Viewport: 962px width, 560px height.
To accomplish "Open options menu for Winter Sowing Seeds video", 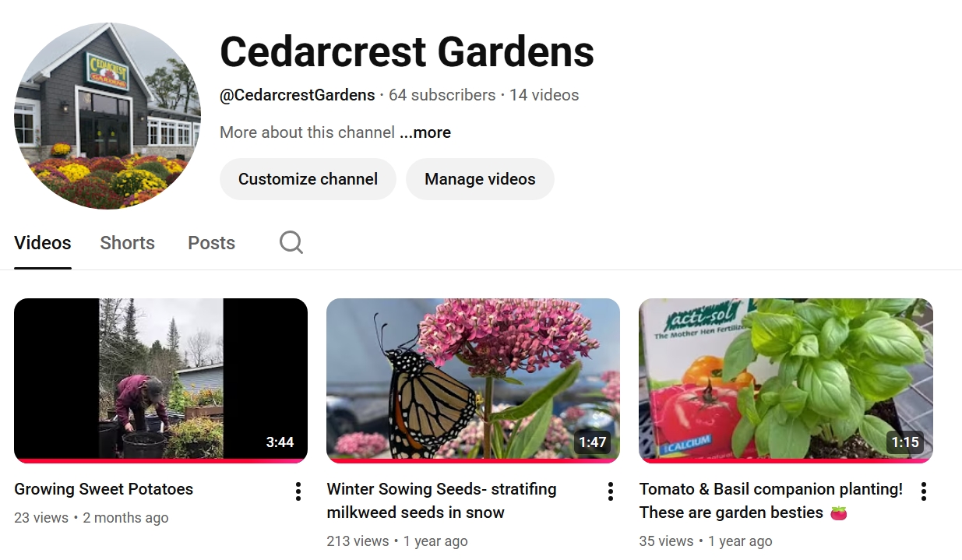I will (x=610, y=491).
